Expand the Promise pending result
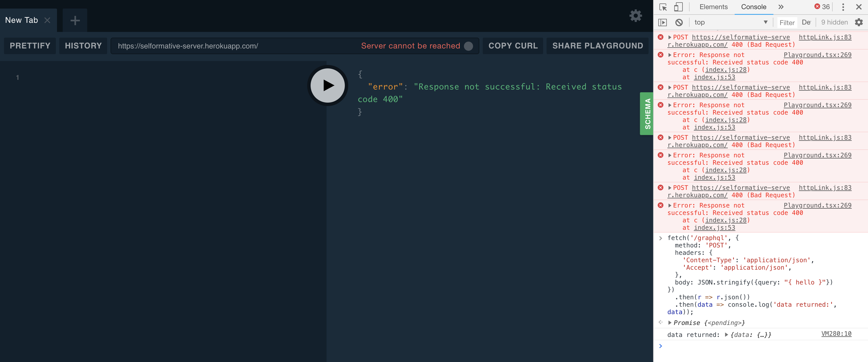Screen dimensions: 868x362 tap(670, 323)
